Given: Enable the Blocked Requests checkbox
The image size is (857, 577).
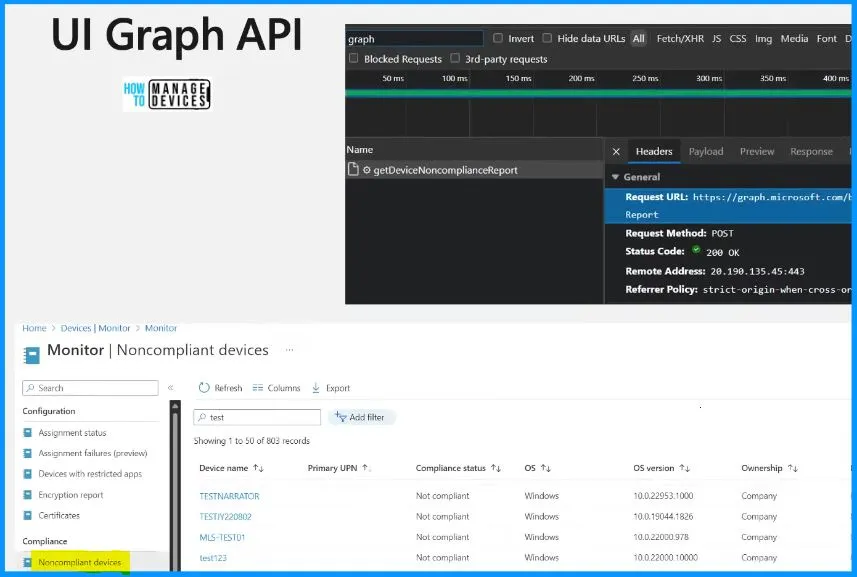Looking at the screenshot, I should (354, 58).
